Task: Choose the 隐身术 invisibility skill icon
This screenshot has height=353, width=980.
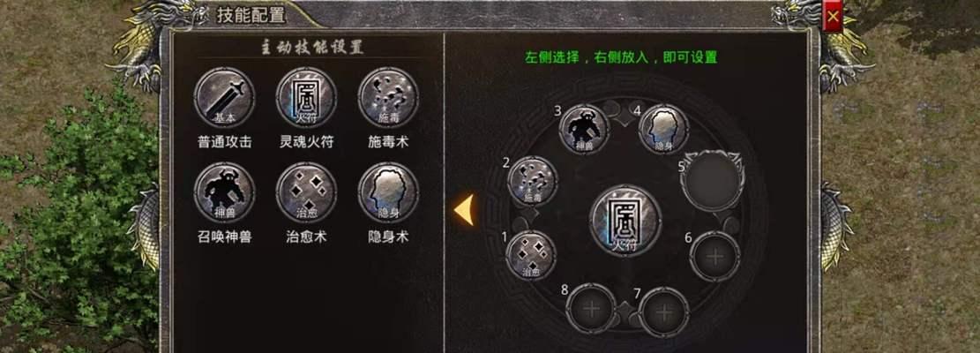Action: coord(388,192)
